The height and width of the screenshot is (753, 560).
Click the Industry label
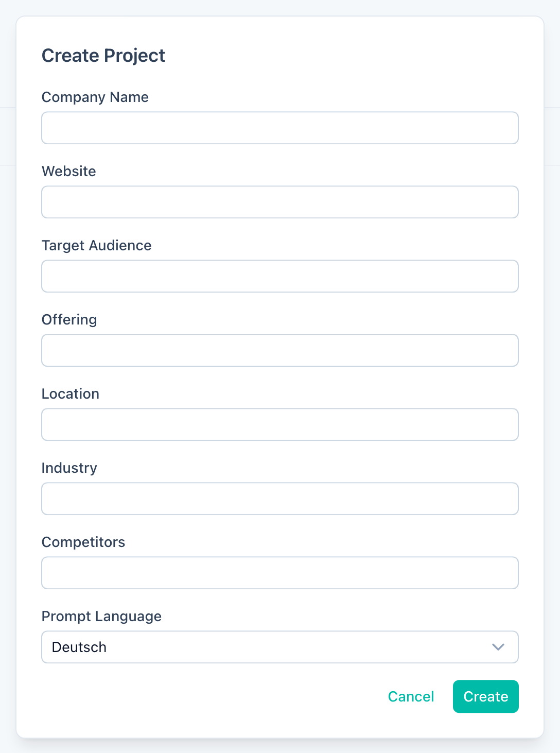[x=69, y=468]
